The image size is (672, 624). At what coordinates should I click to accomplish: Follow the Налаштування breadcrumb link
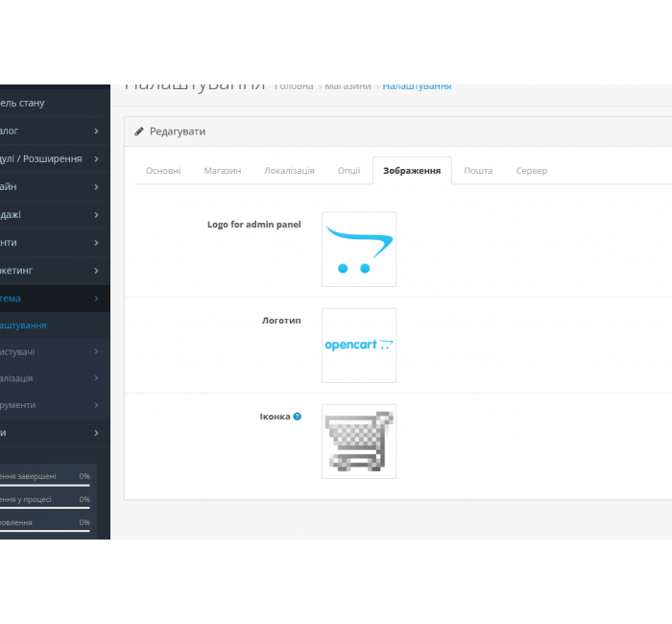[x=417, y=86]
